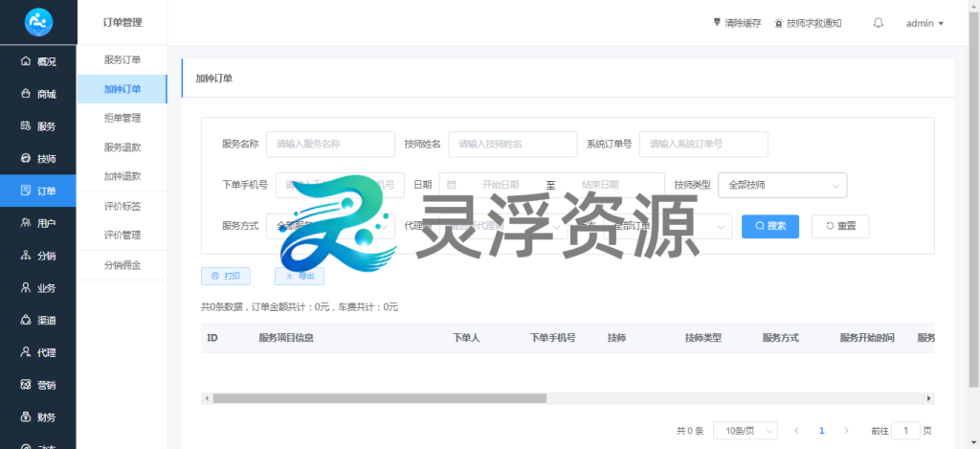980x449 pixels.
Task: Expand the 技师类型 全部技师 dropdown
Action: (x=783, y=185)
